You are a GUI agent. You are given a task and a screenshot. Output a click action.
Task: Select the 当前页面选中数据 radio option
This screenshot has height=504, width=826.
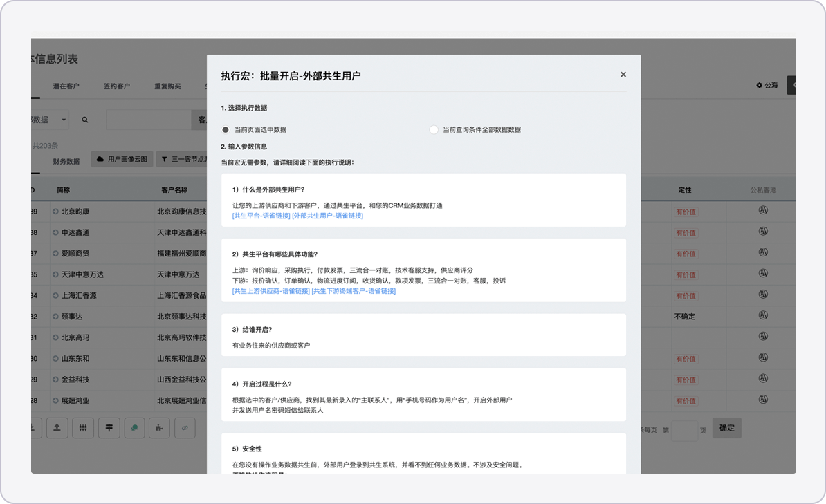[x=226, y=129]
